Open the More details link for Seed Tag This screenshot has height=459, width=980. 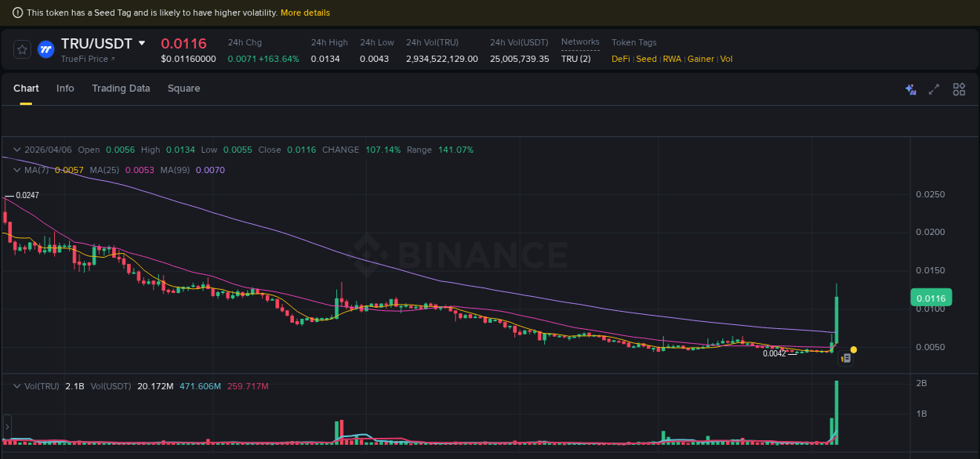pos(305,13)
